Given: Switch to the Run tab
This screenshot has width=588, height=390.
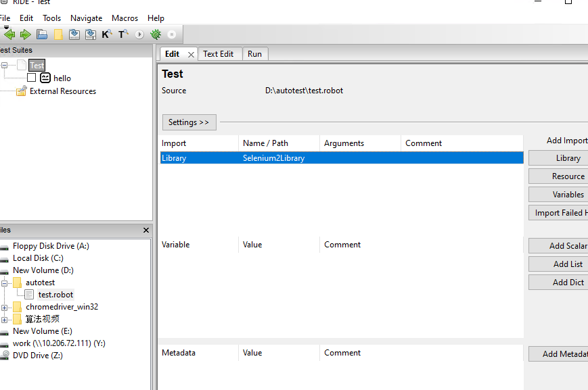Looking at the screenshot, I should point(254,54).
